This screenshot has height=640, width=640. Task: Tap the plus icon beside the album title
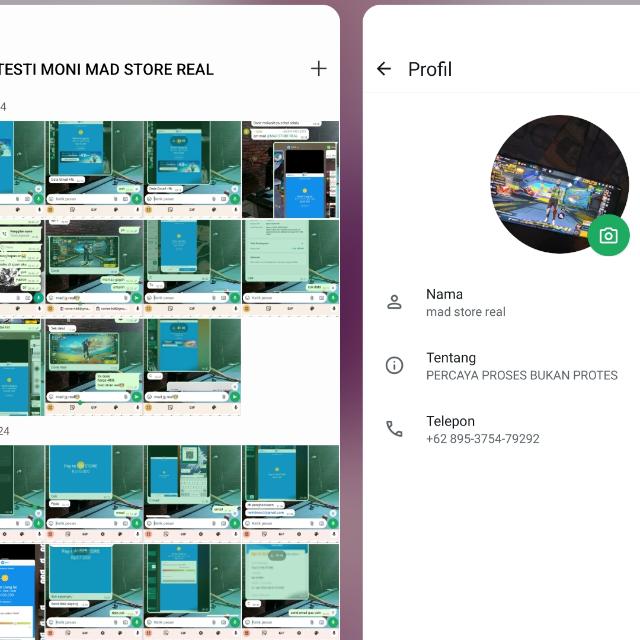(318, 69)
